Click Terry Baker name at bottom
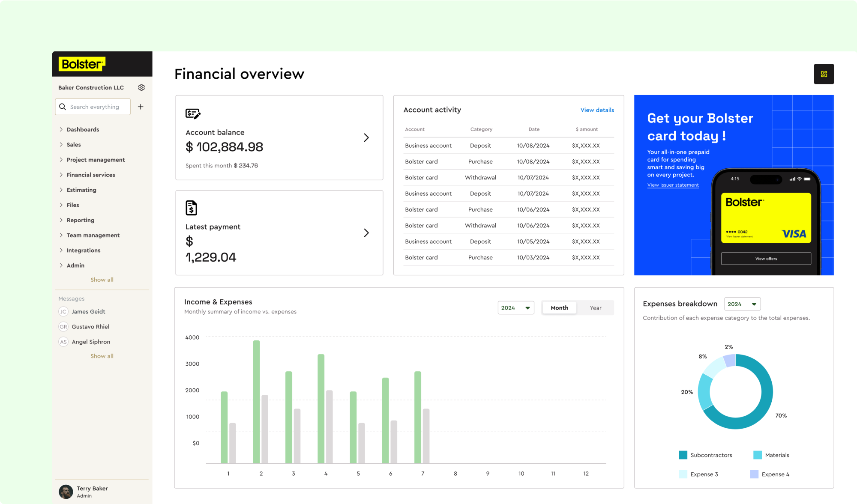Image resolution: width=857 pixels, height=504 pixels. 92,488
